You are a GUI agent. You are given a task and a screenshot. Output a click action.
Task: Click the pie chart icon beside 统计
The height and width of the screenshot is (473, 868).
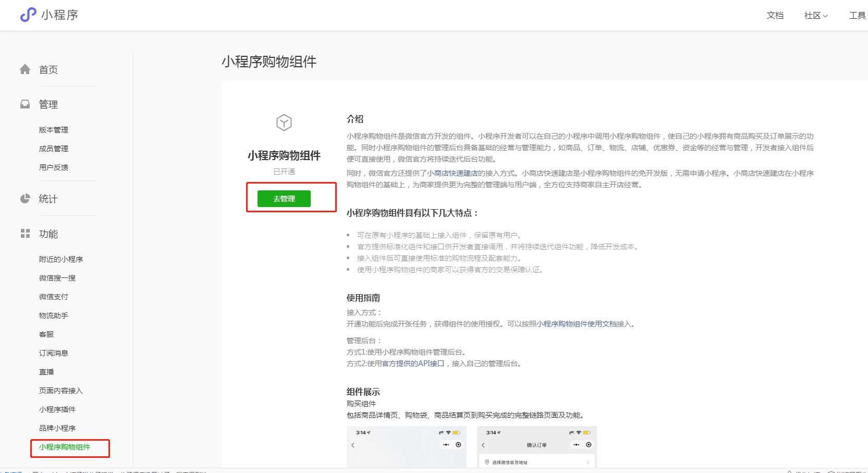(25, 199)
